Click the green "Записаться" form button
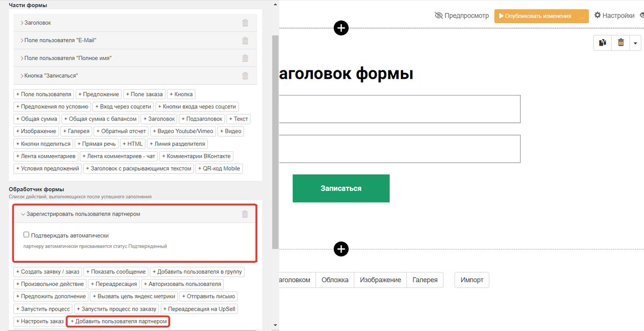This screenshot has width=644, height=331. point(341,188)
